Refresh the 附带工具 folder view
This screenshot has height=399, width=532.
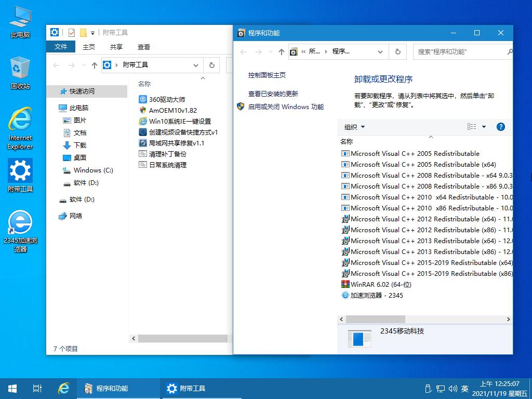[x=212, y=65]
